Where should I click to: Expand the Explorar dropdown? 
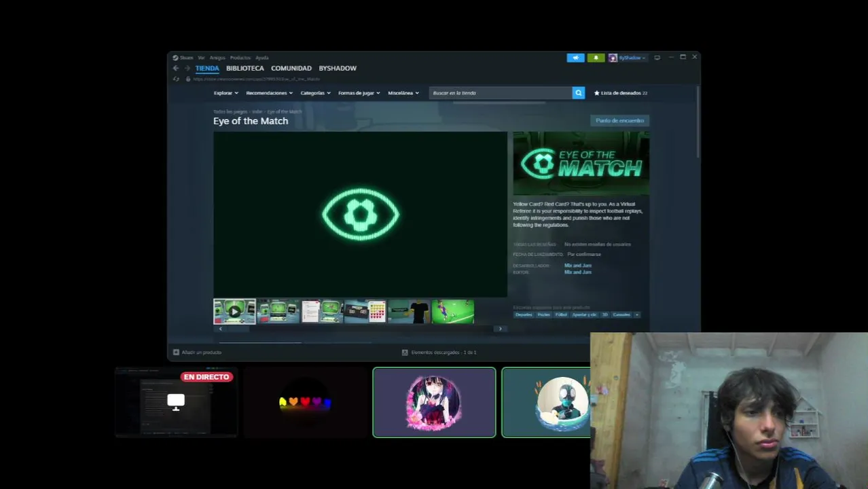coord(225,93)
